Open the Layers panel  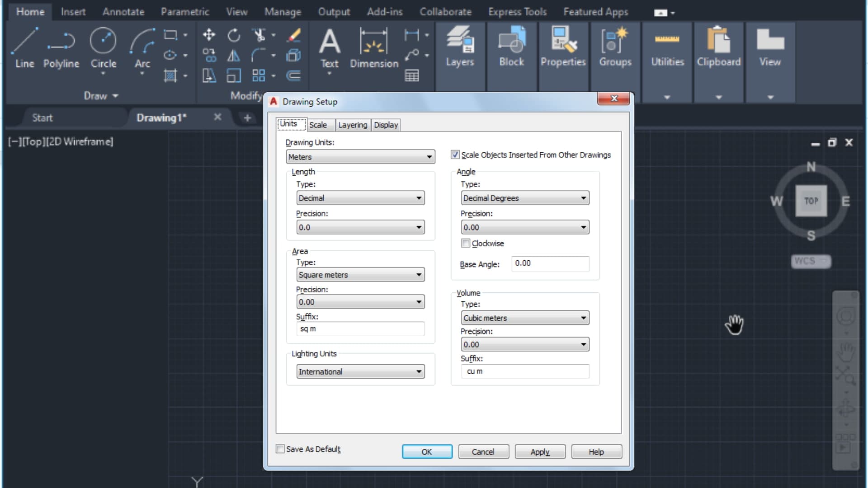[x=459, y=47]
